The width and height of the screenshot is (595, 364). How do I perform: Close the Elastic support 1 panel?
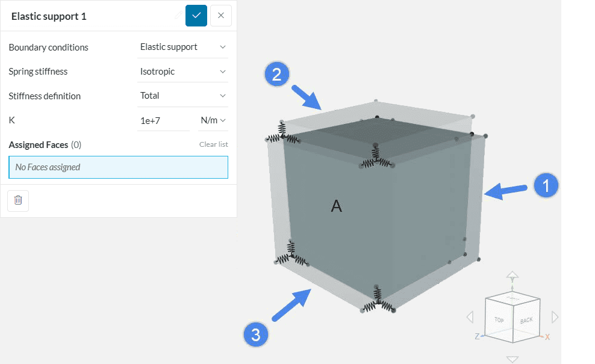click(x=220, y=16)
